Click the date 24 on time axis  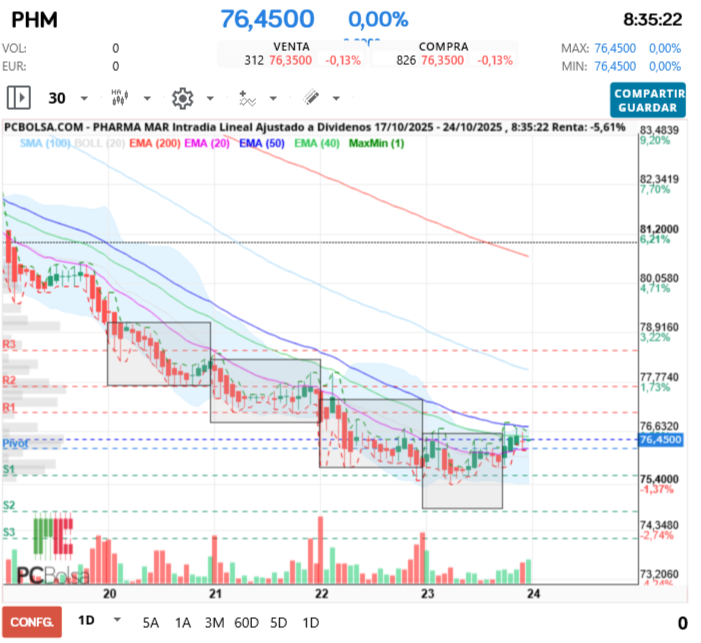coord(533,594)
